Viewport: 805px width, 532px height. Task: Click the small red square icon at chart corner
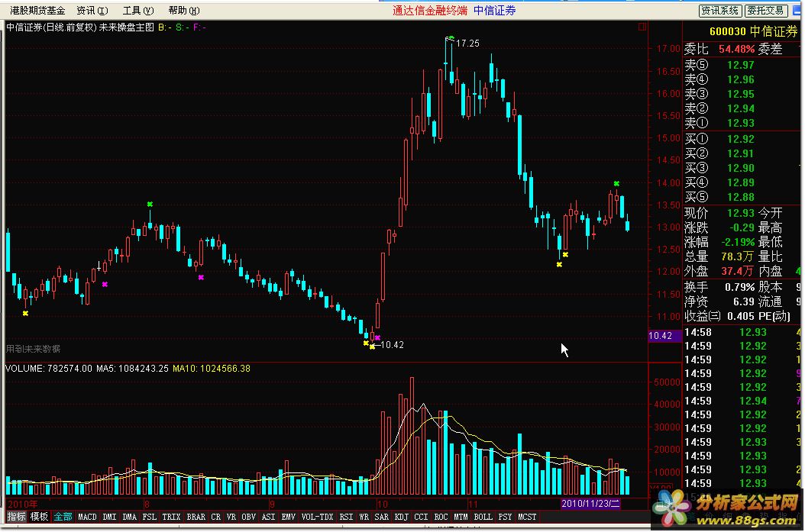click(642, 27)
